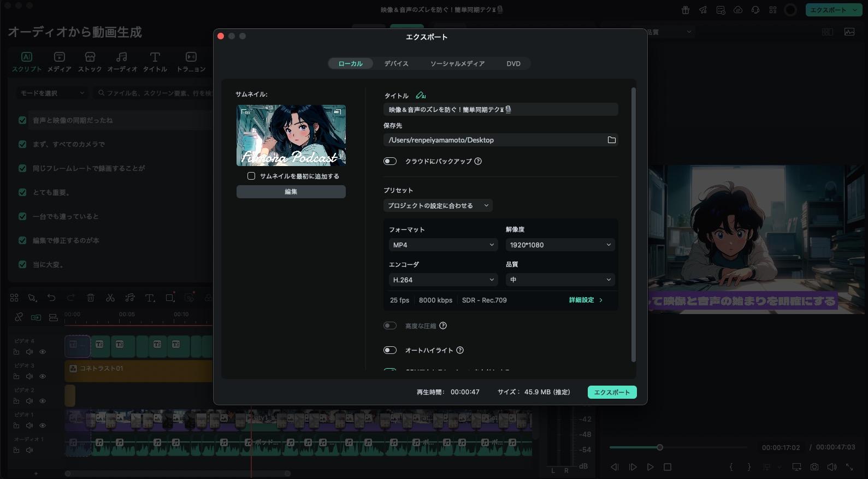The image size is (868, 479).
Task: Toggle 高度な圧縮 switch
Action: tap(390, 326)
